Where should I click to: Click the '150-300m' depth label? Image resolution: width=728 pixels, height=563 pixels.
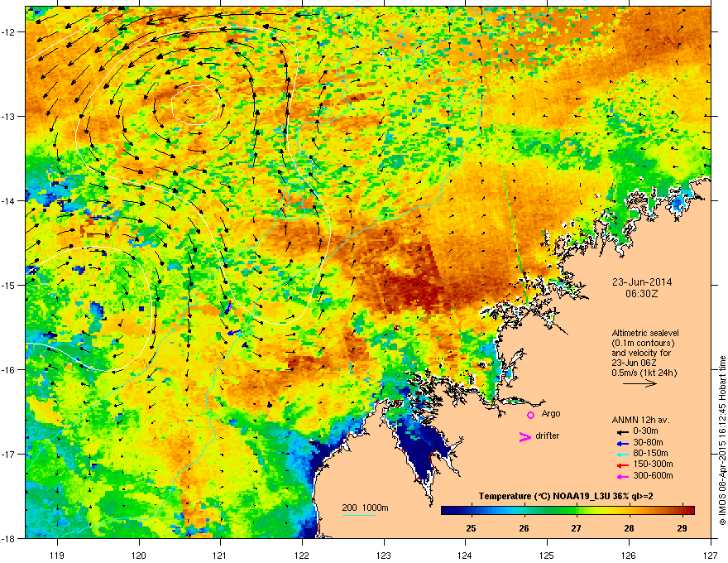653,464
